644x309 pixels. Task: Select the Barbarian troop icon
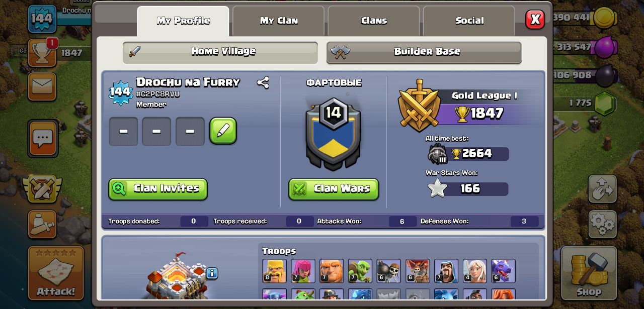pos(274,271)
